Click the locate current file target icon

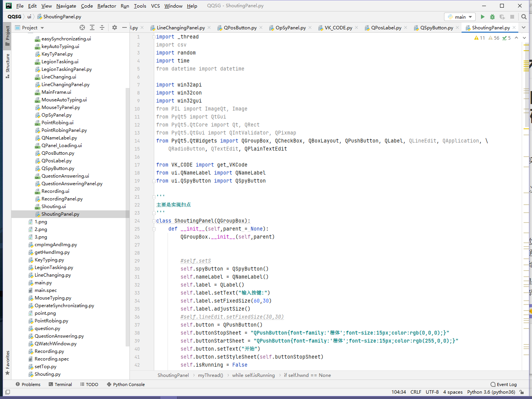[x=82, y=27]
